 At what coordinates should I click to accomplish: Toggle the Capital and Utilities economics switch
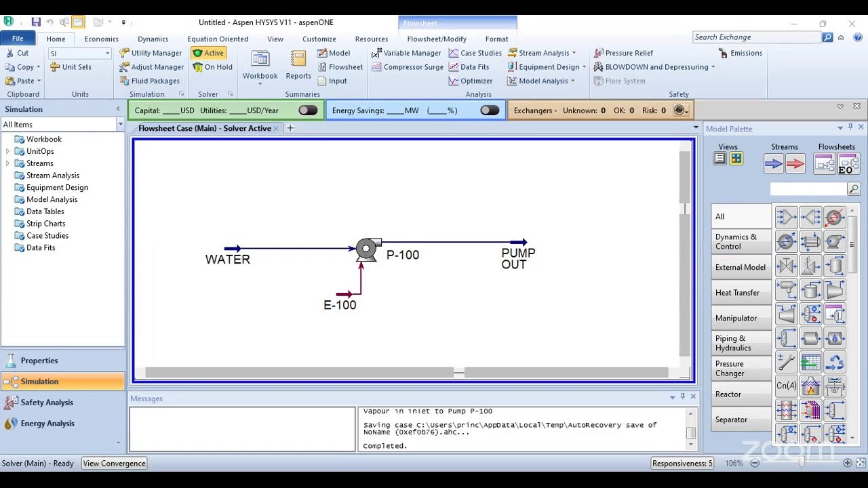pyautogui.click(x=308, y=110)
